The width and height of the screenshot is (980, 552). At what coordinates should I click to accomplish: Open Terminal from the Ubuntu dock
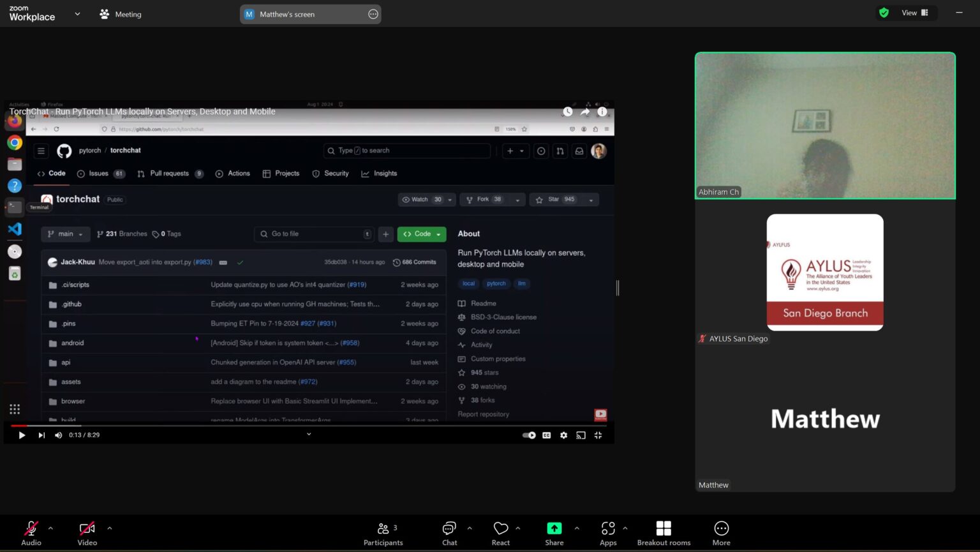pos(15,207)
